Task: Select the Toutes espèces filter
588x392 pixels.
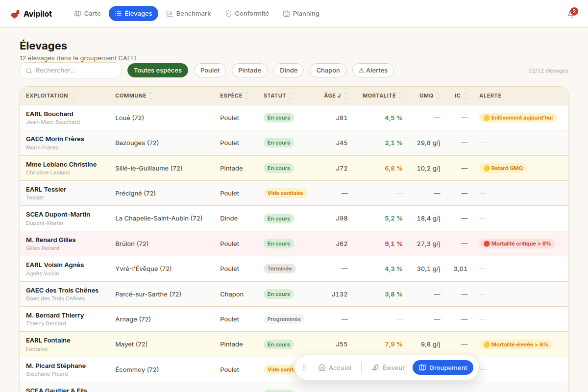Action: [x=158, y=71]
